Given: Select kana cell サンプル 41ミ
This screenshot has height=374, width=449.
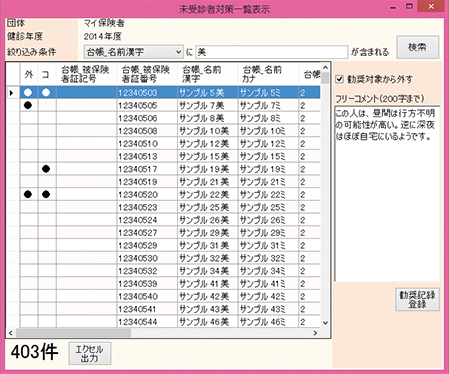Looking at the screenshot, I should pyautogui.click(x=268, y=284).
